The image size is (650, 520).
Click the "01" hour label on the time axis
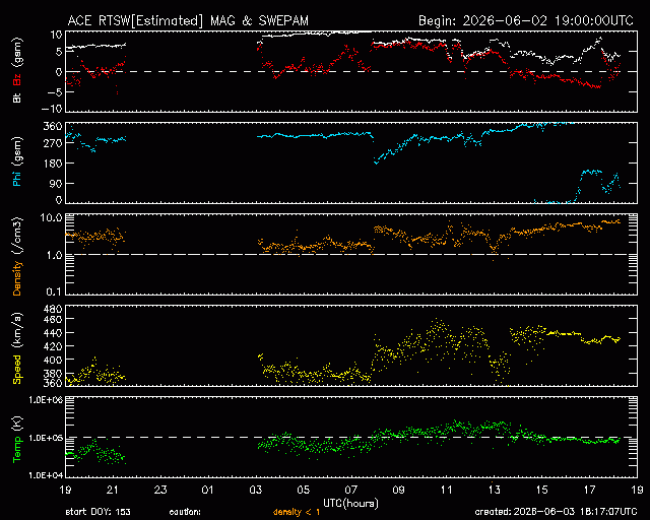click(x=208, y=490)
